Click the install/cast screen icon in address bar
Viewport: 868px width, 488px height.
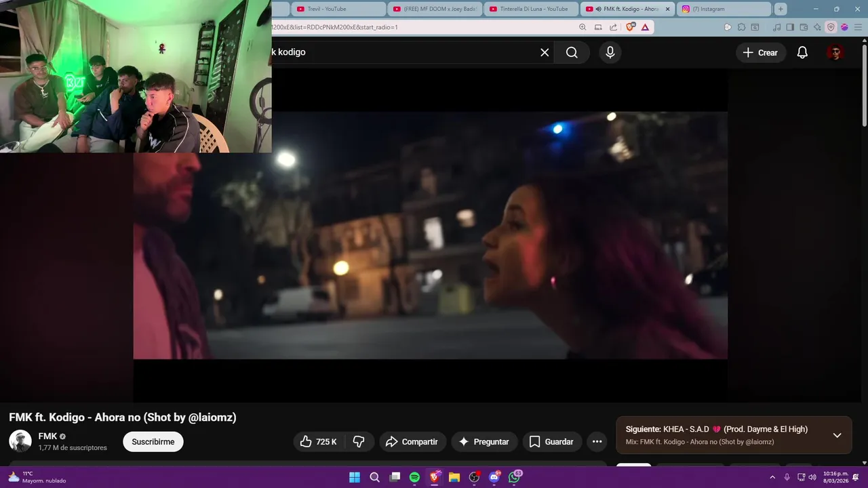[598, 27]
